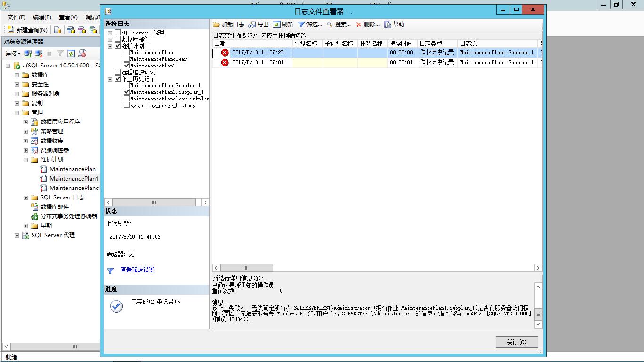Expand the 数据库 folder in Object Explorer
The image size is (644, 362).
[17, 75]
